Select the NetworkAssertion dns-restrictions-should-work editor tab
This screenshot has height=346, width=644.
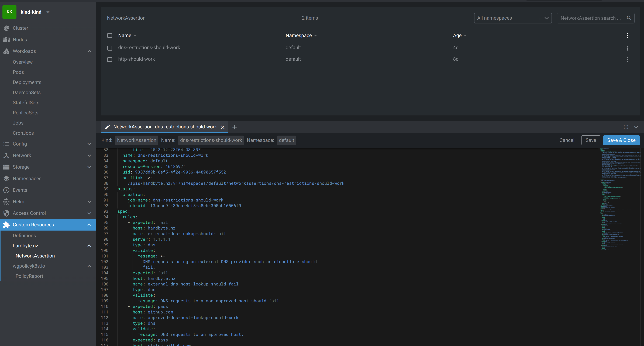click(x=165, y=127)
